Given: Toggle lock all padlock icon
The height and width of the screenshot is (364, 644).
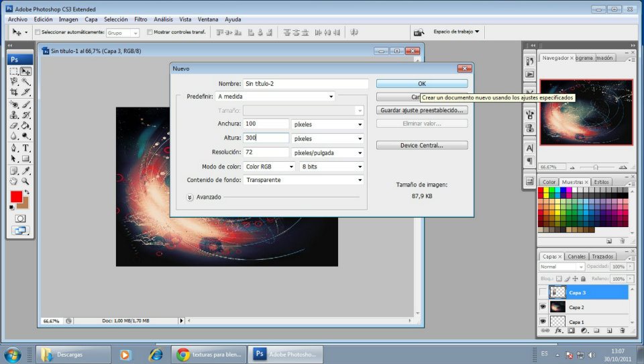Looking at the screenshot, I should pyautogui.click(x=583, y=279).
